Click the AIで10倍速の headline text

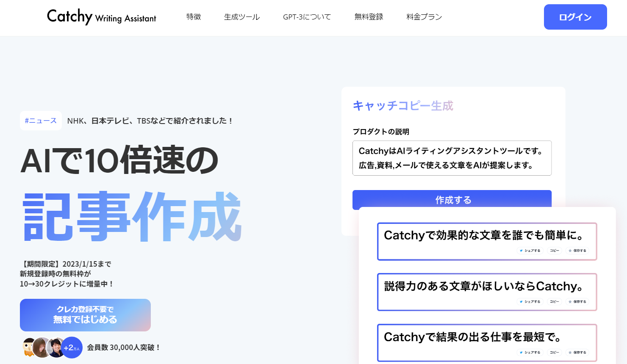pyautogui.click(x=120, y=160)
